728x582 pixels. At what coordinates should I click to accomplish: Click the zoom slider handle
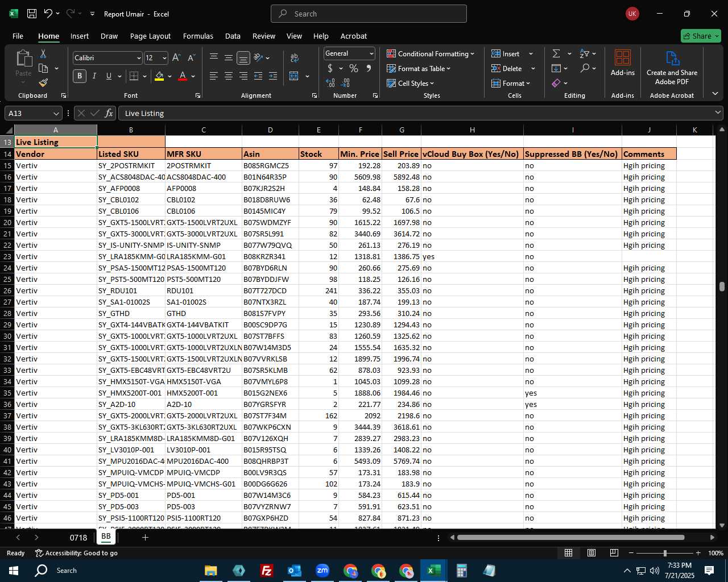664,553
